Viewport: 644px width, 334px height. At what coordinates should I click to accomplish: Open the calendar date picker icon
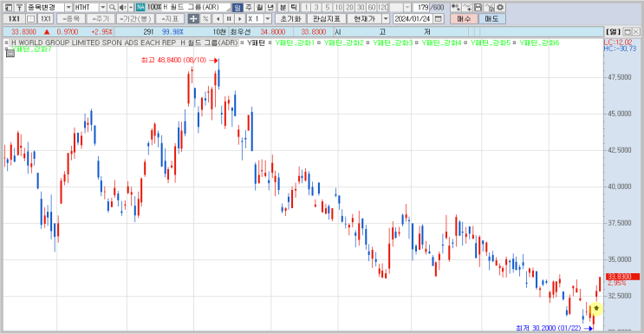[439, 18]
